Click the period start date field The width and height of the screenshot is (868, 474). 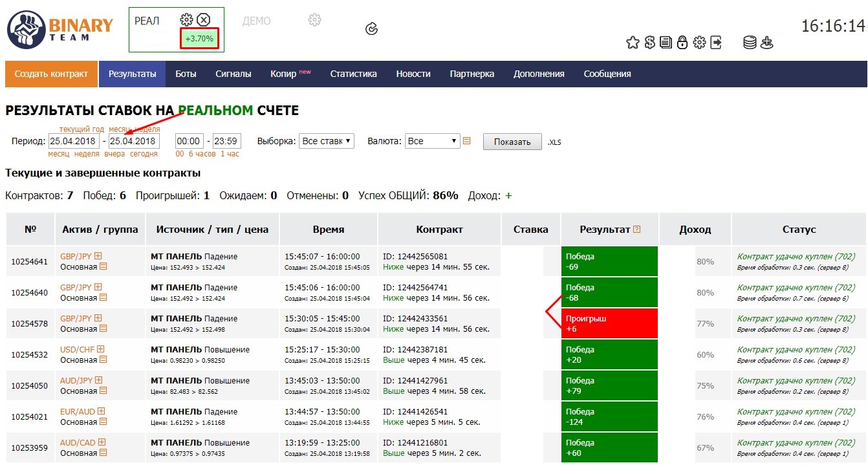(x=74, y=141)
